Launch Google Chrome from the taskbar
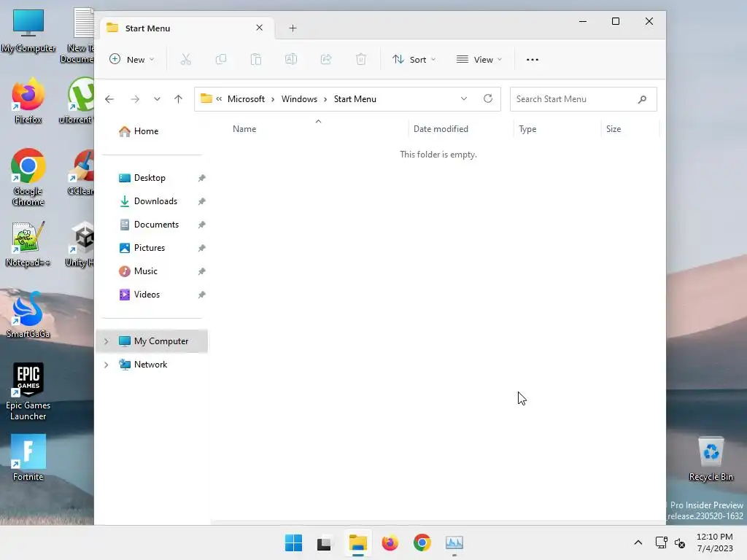 [422, 542]
